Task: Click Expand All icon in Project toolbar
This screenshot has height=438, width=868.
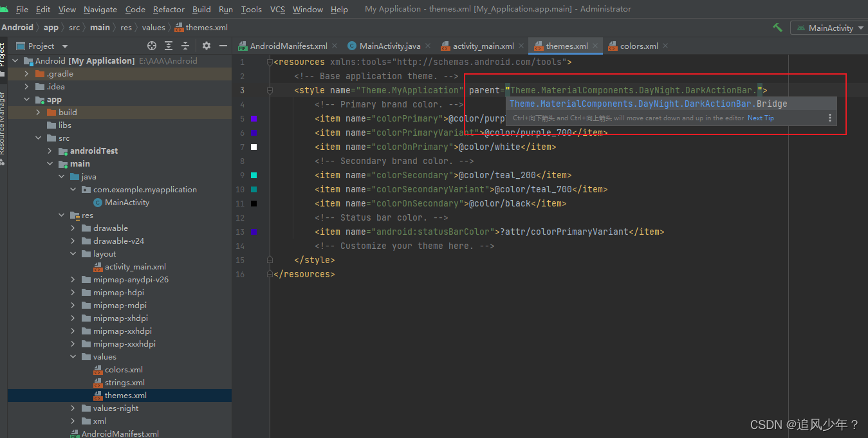Action: tap(169, 46)
